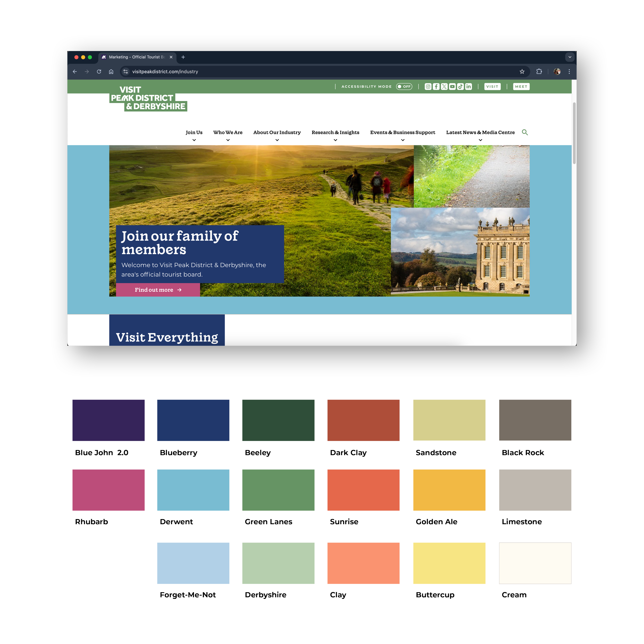Click the browser back arrow

pyautogui.click(x=75, y=72)
